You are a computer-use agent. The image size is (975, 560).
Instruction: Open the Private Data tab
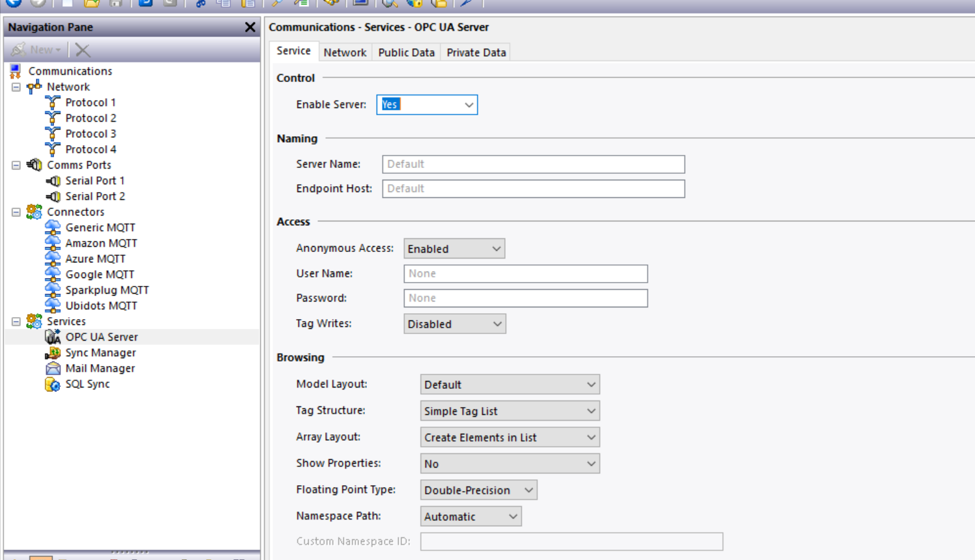point(476,53)
